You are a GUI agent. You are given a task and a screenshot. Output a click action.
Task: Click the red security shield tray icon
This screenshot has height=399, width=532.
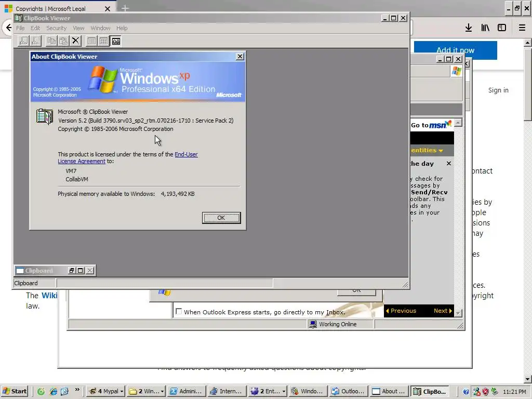[486, 392]
